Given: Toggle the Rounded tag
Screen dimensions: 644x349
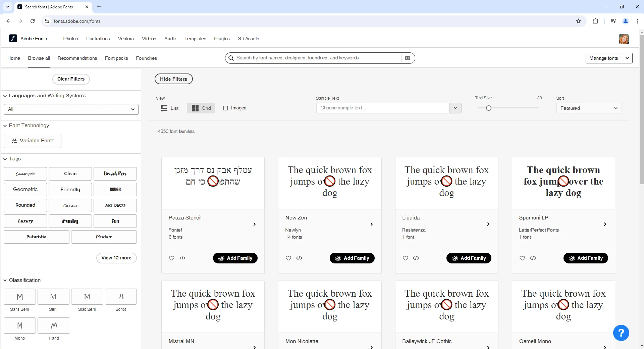Looking at the screenshot, I should (25, 205).
